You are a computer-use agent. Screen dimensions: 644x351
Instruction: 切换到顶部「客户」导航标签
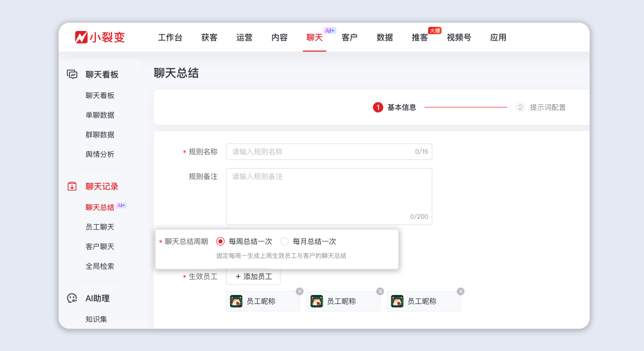click(349, 36)
